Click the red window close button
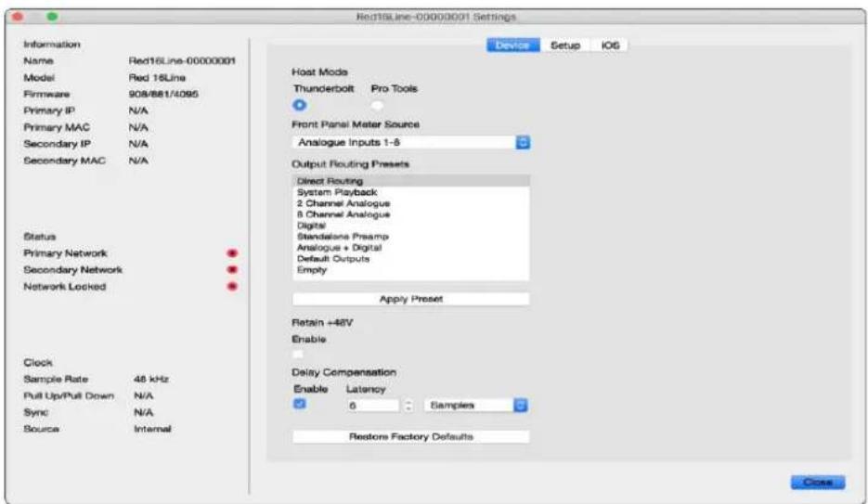This screenshot has height=504, width=868. click(18, 17)
